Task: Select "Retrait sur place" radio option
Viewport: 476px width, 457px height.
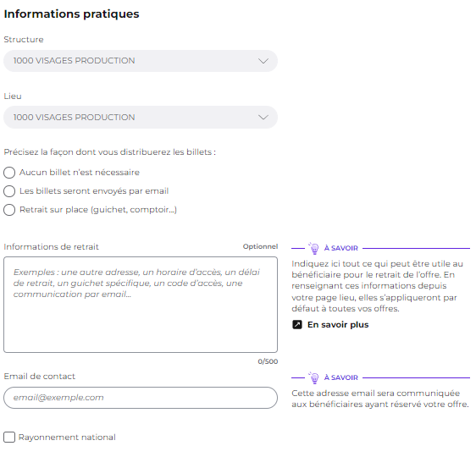Action: click(9, 210)
